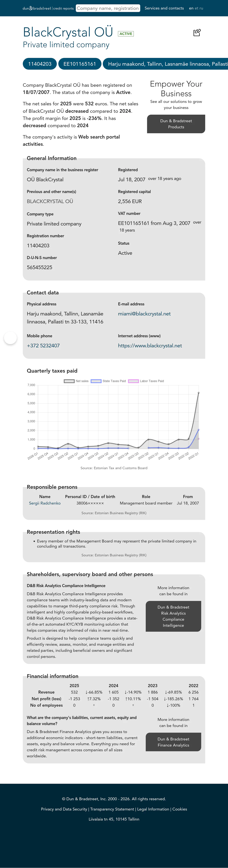Click the share icon beside company title
The image size is (228, 868).
click(x=197, y=33)
